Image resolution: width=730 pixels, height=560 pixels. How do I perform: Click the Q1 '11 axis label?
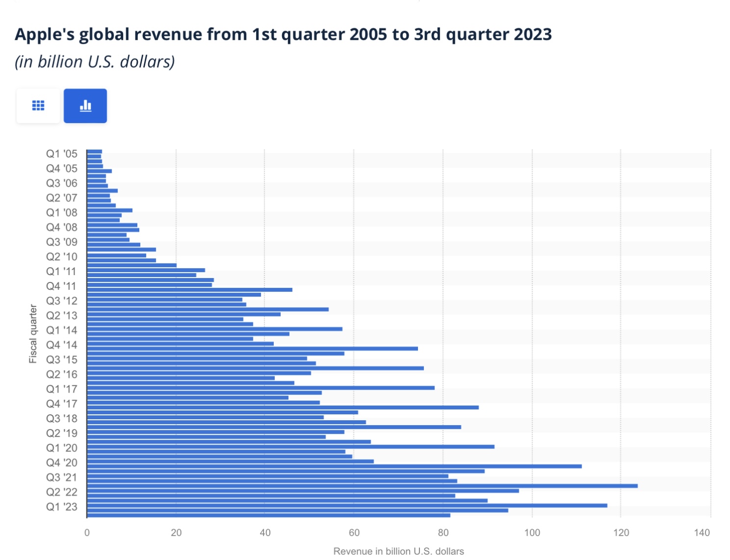pyautogui.click(x=62, y=271)
